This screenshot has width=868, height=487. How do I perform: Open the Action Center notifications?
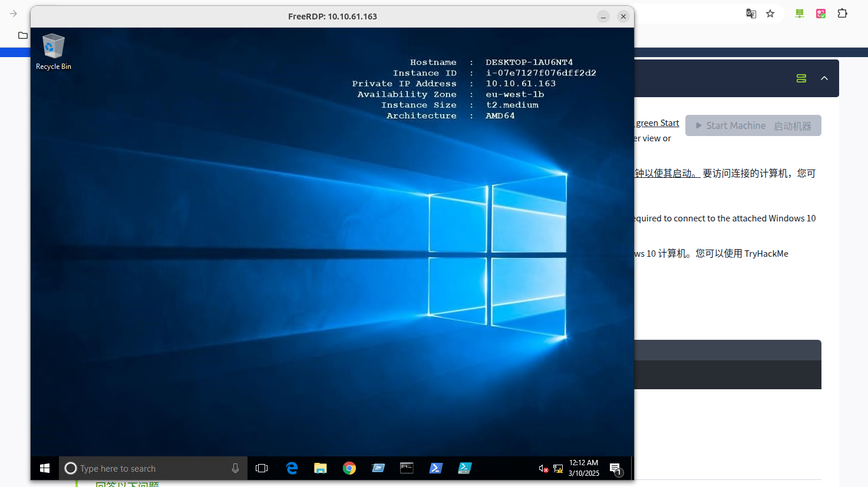[x=615, y=469]
